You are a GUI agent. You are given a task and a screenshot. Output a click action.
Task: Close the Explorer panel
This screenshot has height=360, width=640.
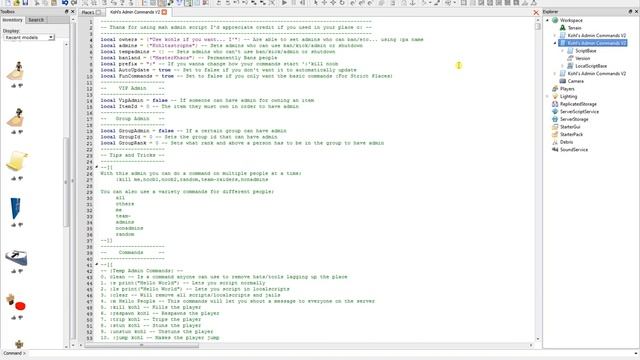(636, 12)
